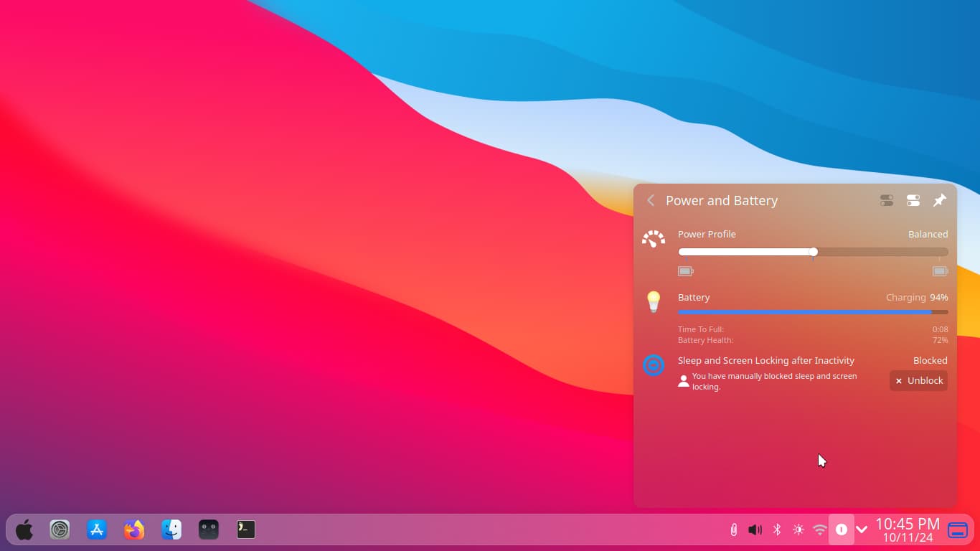The image size is (980, 551).
Task: Click the show desktop icon at panel end
Action: point(958,529)
